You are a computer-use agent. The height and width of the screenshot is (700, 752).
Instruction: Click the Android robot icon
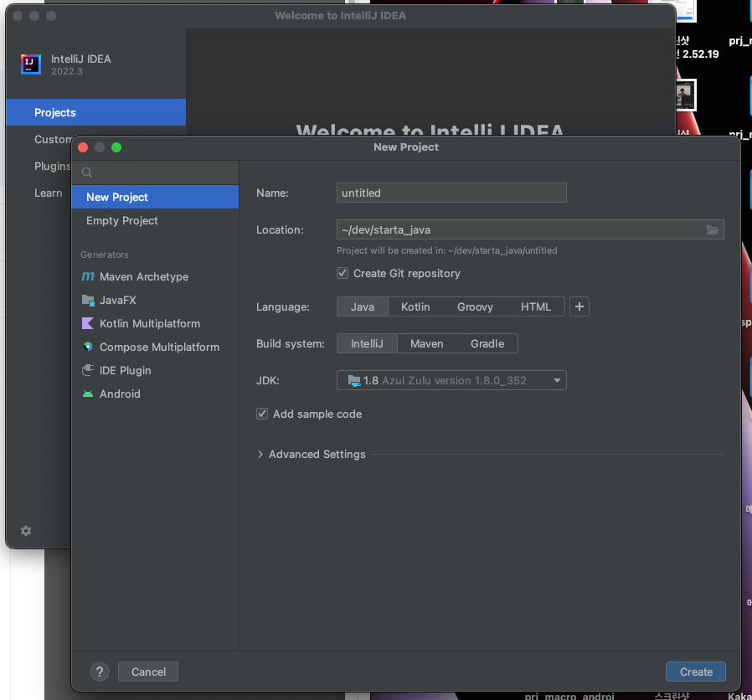[88, 394]
